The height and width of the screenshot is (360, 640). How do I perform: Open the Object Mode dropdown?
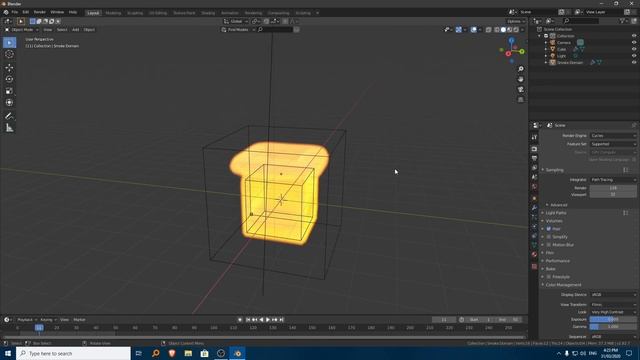22,30
